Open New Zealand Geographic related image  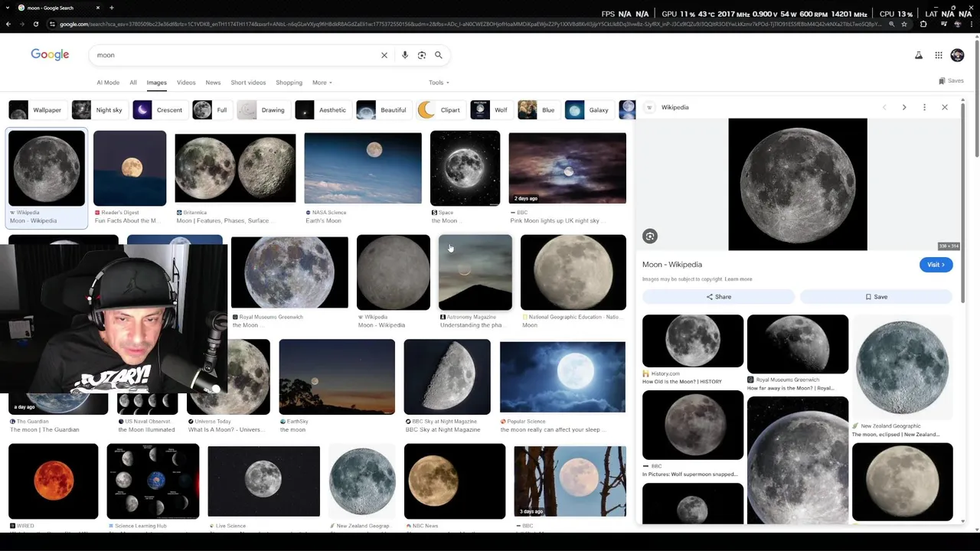[x=903, y=367]
